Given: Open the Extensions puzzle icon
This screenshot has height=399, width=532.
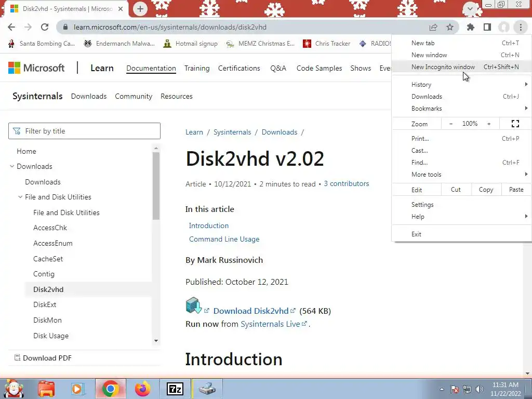Looking at the screenshot, I should click(470, 27).
